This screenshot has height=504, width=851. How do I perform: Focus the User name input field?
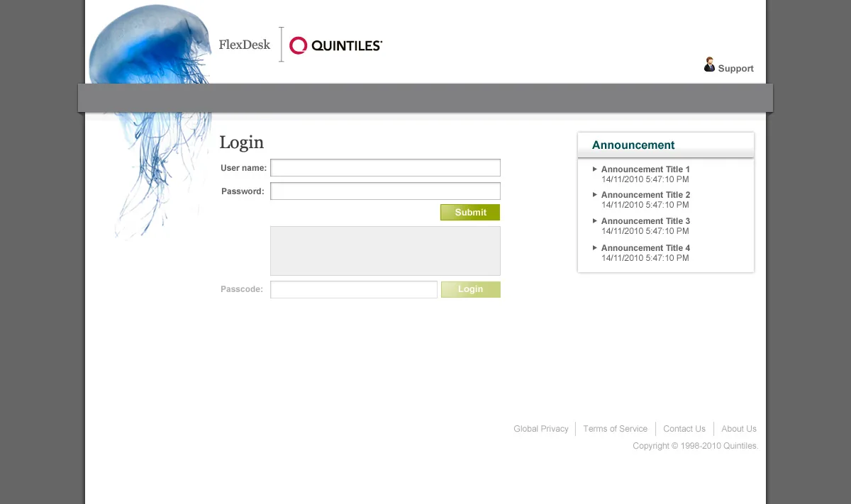[385, 168]
